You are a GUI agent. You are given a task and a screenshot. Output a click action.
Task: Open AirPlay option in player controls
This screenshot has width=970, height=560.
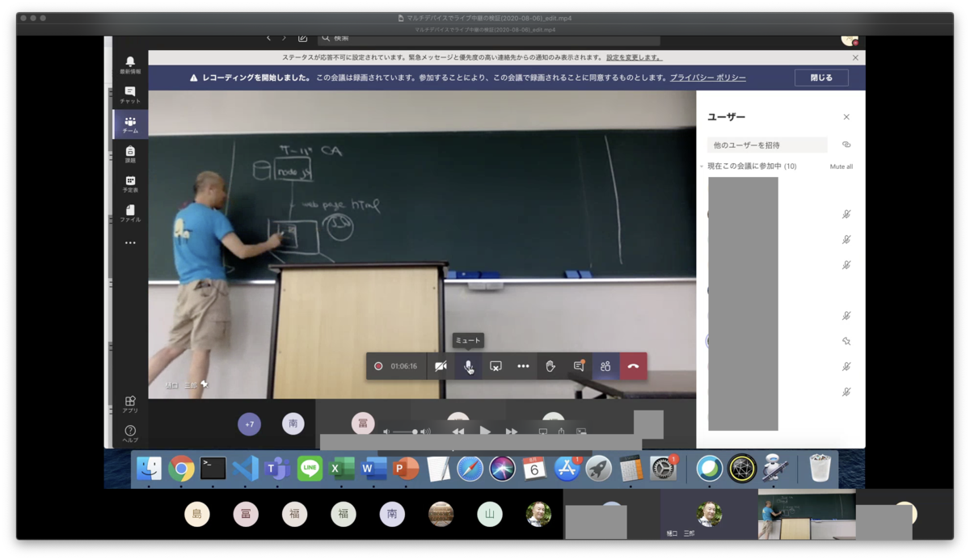(x=542, y=432)
